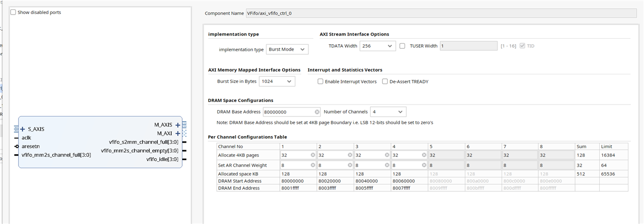The height and width of the screenshot is (224, 644).
Task: Expand the M_AXIS interface plus
Action: pos(178,125)
